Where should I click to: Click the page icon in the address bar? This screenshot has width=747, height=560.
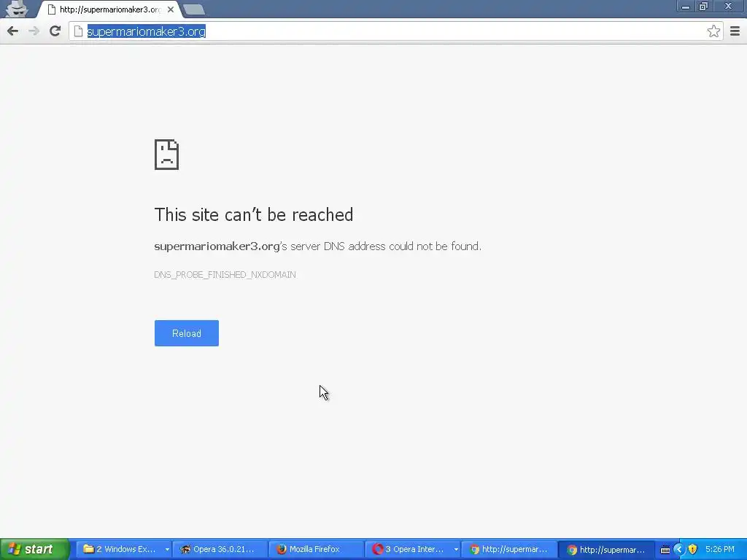pyautogui.click(x=79, y=31)
